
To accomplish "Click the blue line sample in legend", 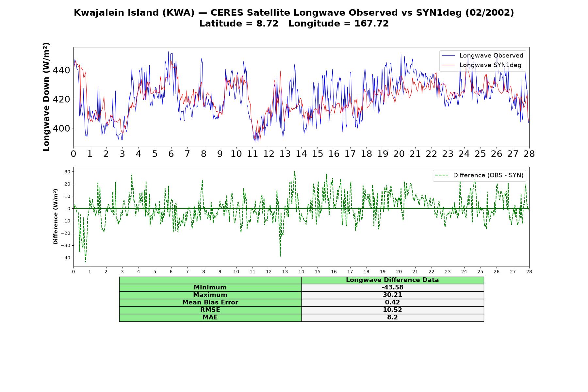I will tap(448, 56).
